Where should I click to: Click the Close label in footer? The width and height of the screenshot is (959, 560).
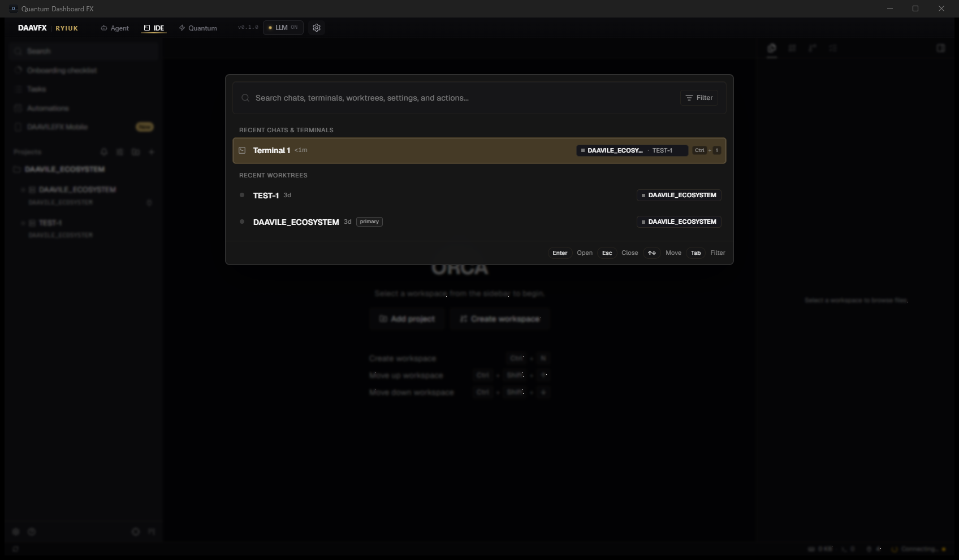tap(630, 253)
